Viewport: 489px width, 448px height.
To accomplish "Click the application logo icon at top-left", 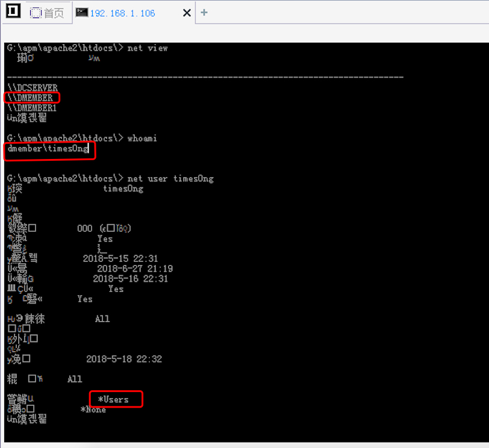I will click(13, 11).
